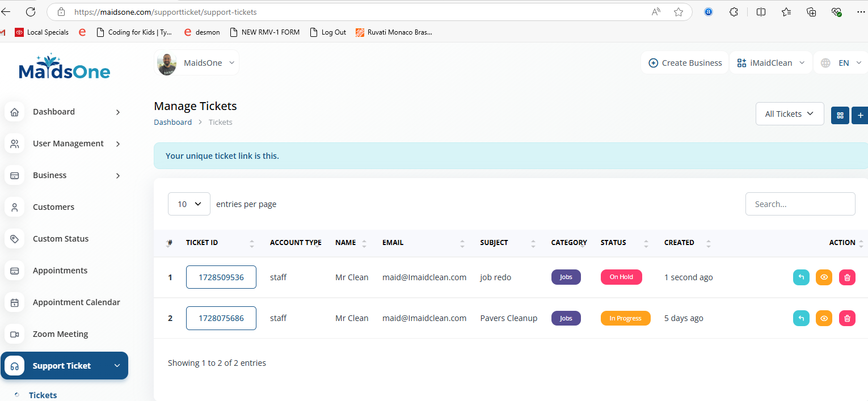Click the plus icon to add ticket
Image resolution: width=868 pixels, height=401 pixels.
(860, 115)
